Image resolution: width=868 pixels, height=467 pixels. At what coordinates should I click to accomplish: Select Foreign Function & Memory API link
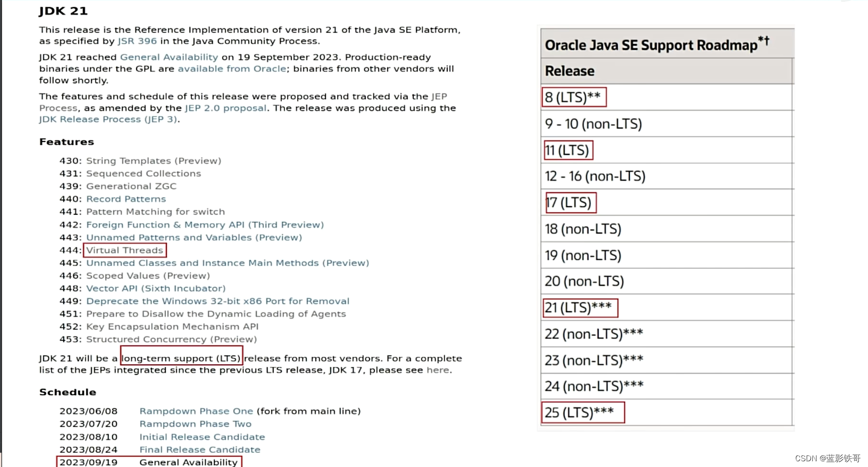(205, 225)
